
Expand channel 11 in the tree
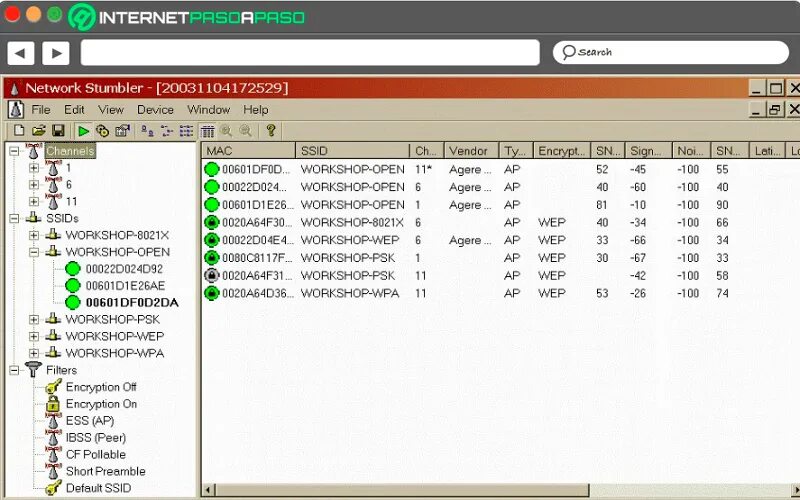click(x=34, y=202)
